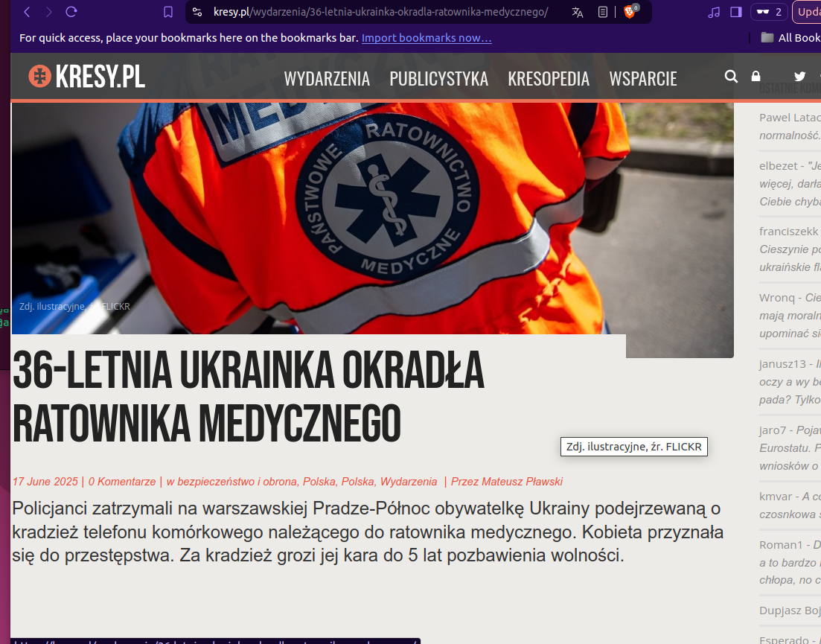This screenshot has height=644, width=821.
Task: Open comment by franciszekk in sidebar
Action: (x=790, y=249)
